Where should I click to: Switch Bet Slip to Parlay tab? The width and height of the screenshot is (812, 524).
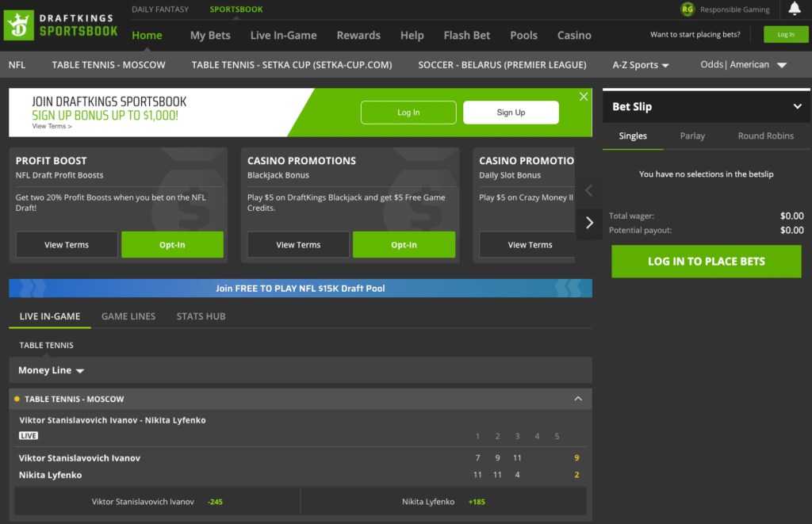692,136
